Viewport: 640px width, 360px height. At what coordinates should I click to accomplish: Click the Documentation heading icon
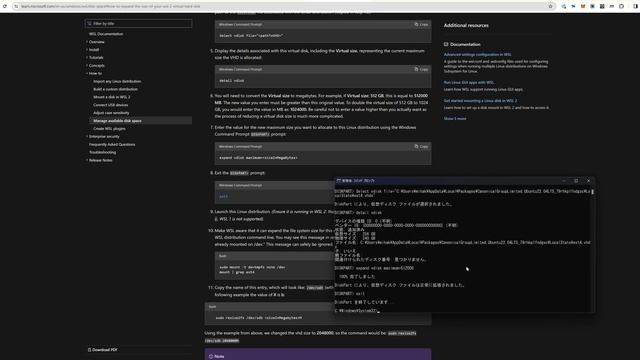coord(446,44)
